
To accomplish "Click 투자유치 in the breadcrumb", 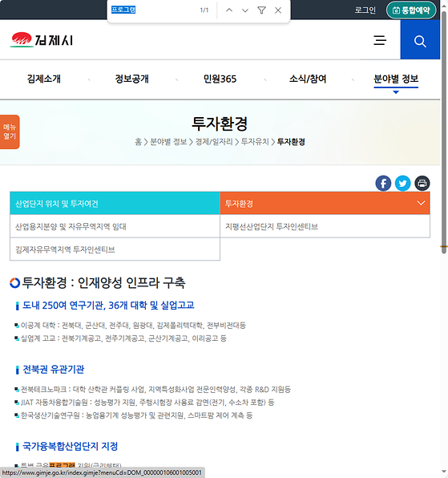I will point(255,142).
